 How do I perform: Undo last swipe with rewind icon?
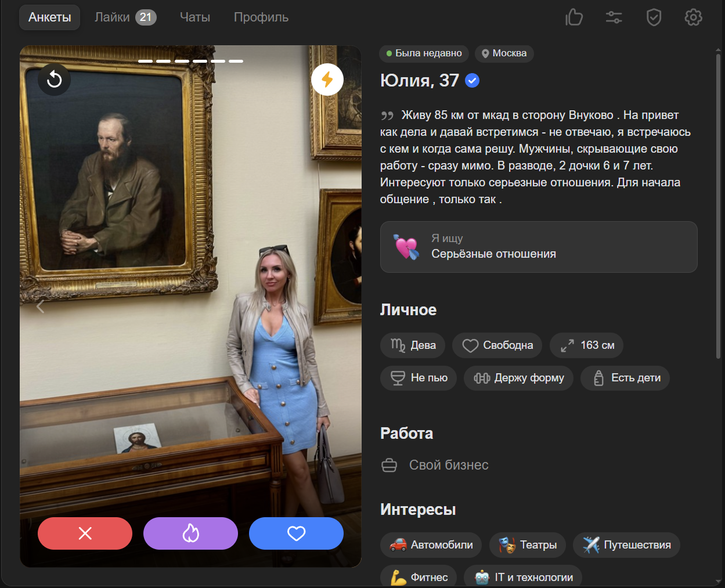point(55,79)
